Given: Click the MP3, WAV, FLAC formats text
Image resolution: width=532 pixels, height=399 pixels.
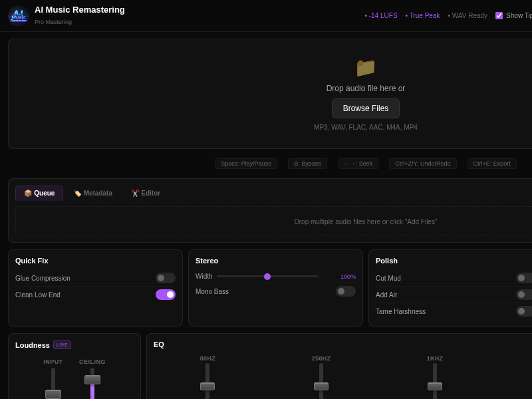Looking at the screenshot, I should (x=365, y=127).
